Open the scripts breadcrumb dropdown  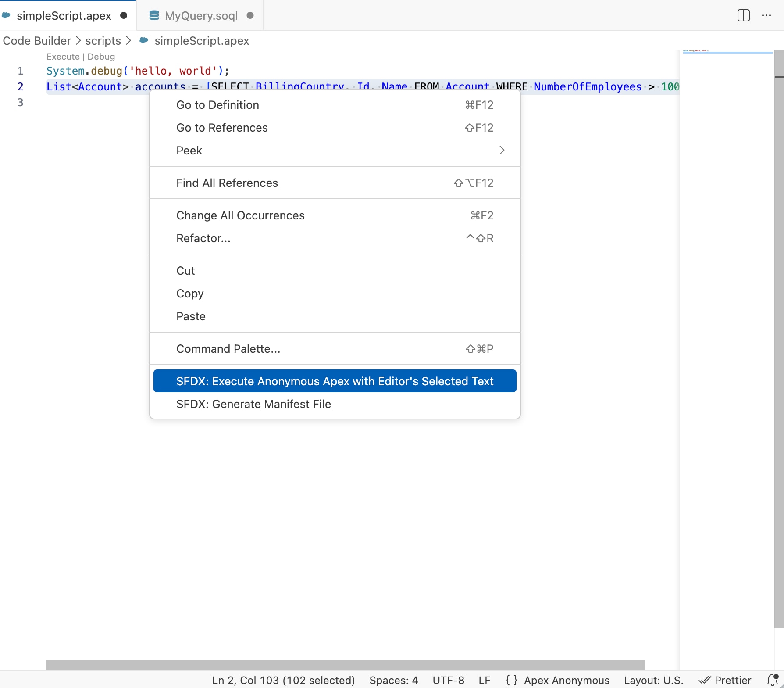click(x=103, y=41)
